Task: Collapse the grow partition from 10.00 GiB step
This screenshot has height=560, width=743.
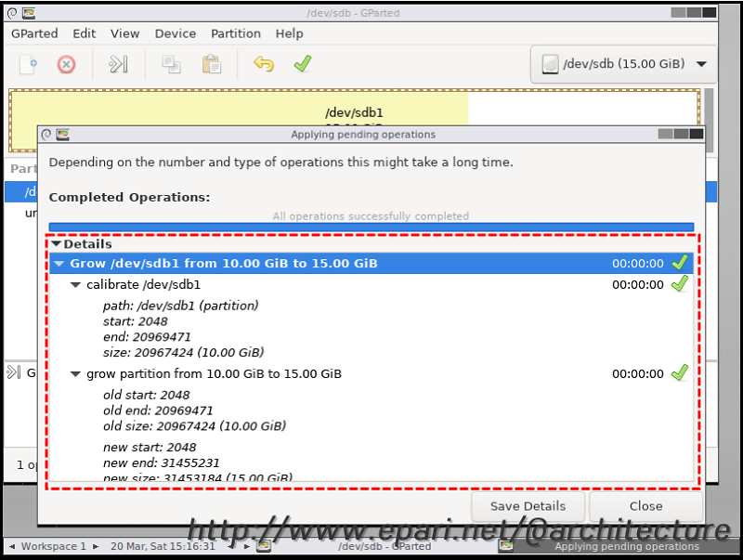Action: (x=75, y=374)
